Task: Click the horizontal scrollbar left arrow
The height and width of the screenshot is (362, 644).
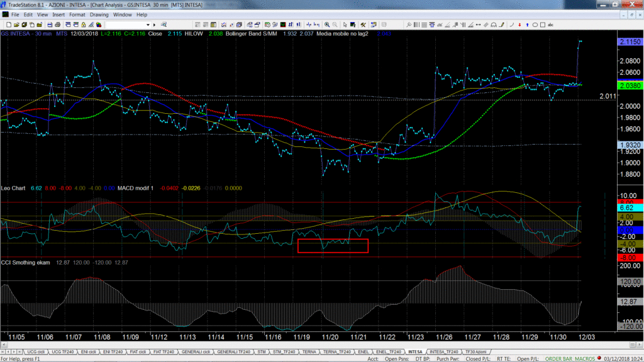Action: point(4,345)
